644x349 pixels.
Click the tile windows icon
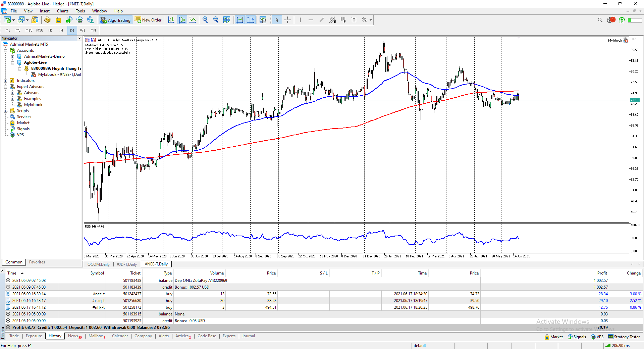tap(227, 20)
